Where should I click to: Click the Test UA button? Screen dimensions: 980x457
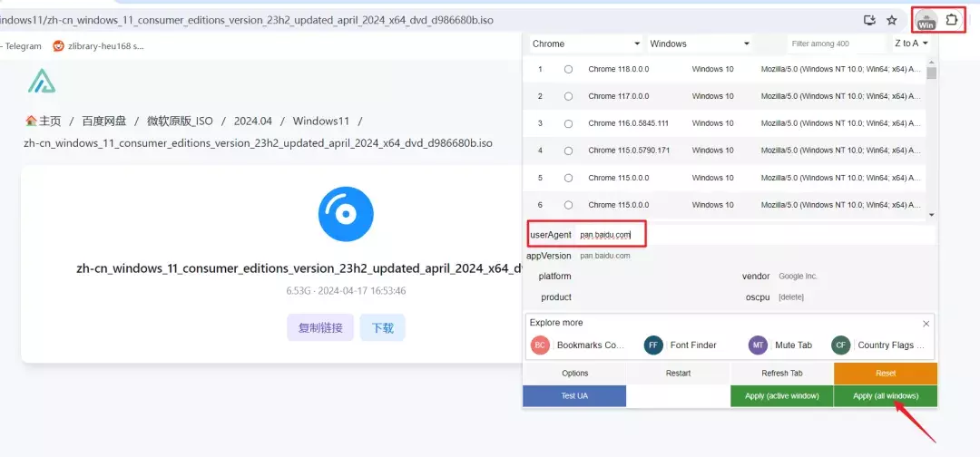pyautogui.click(x=574, y=396)
